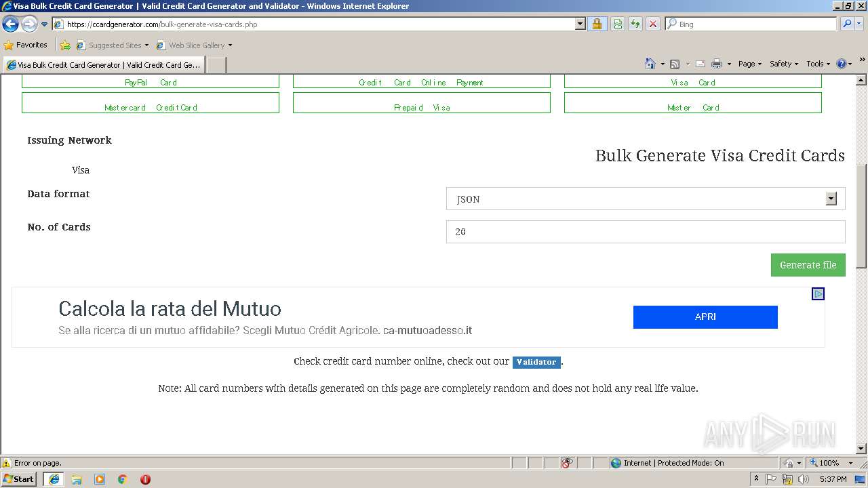Follow the Master Card link
868x488 pixels.
[693, 103]
